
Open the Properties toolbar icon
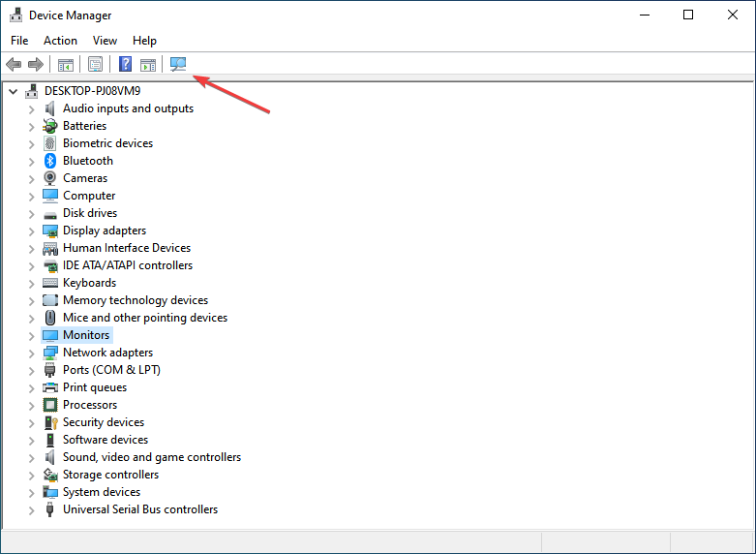(x=96, y=64)
